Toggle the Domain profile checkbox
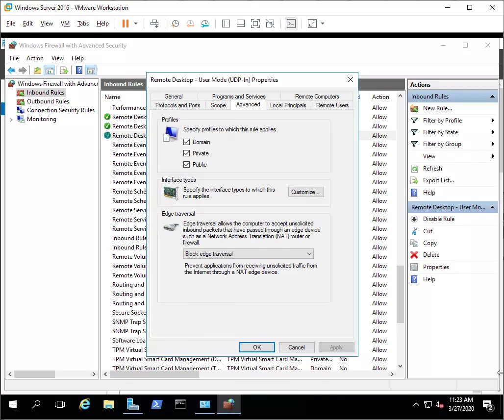This screenshot has height=420, width=504. (x=186, y=142)
